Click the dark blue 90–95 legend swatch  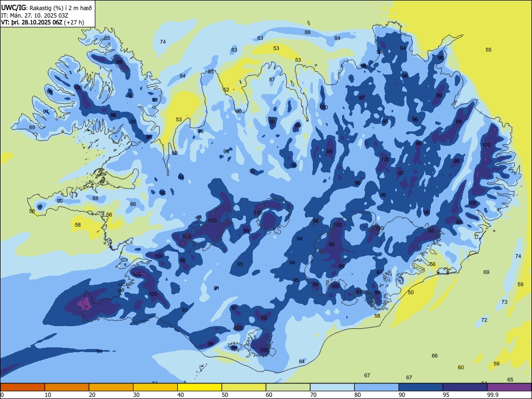coord(421,387)
